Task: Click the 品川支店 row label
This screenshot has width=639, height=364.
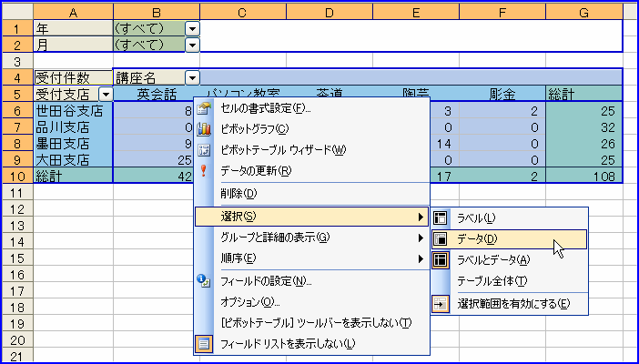Action: point(74,127)
